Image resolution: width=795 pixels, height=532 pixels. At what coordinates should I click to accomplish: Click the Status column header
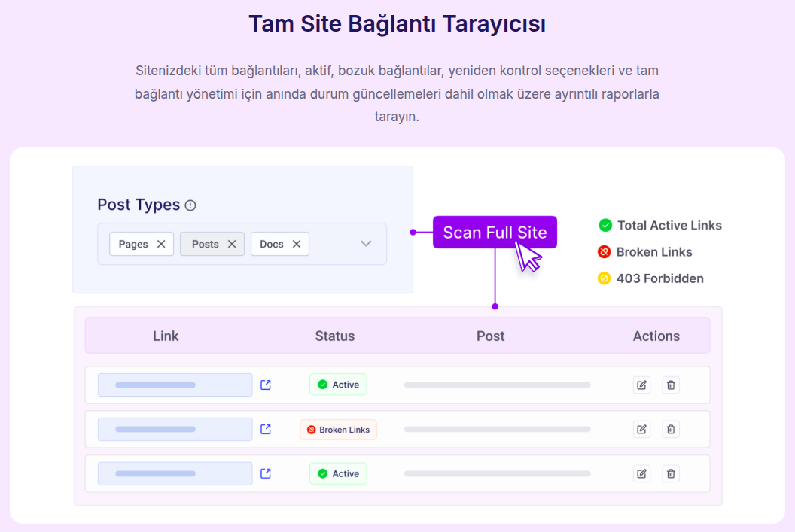pos(335,336)
